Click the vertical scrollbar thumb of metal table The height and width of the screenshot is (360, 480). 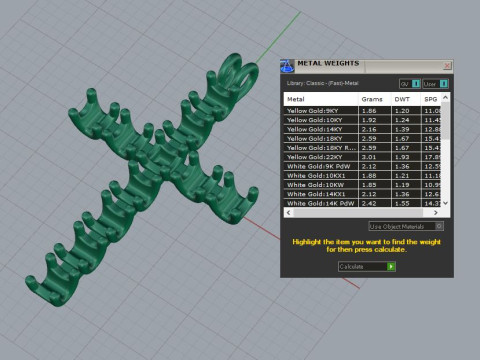[445, 121]
